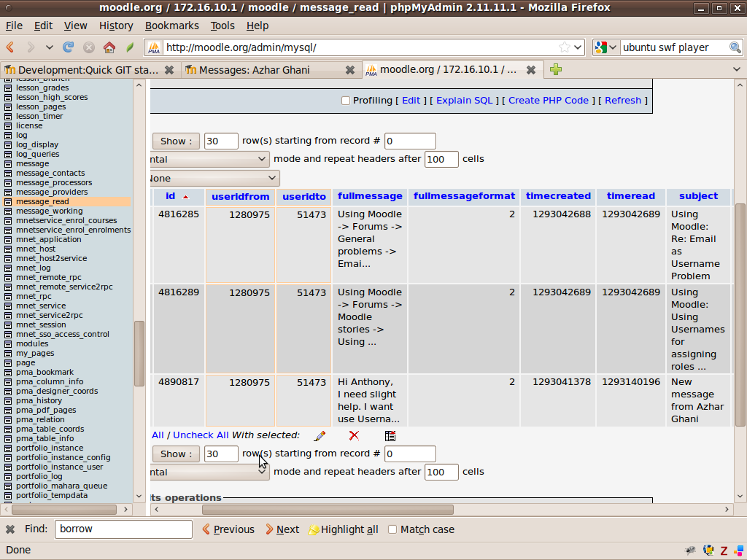
Task: Open the bottom display mode dropdown
Action: pyautogui.click(x=209, y=472)
